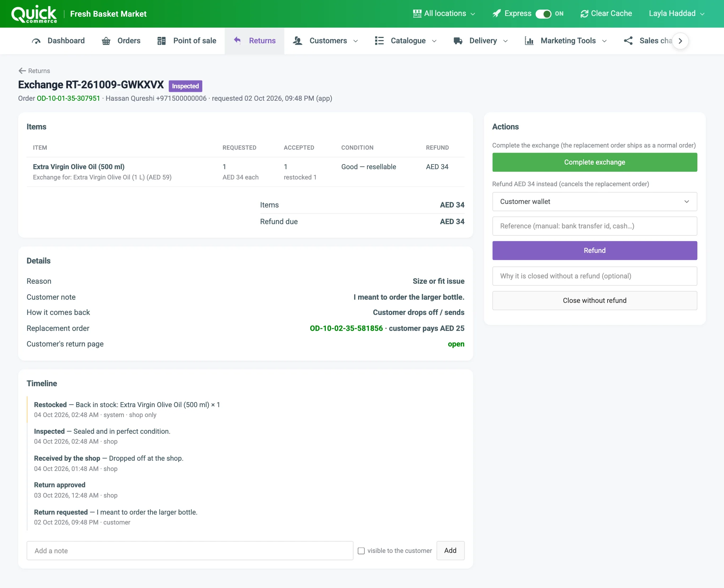Open the customer's return page link

pos(456,344)
